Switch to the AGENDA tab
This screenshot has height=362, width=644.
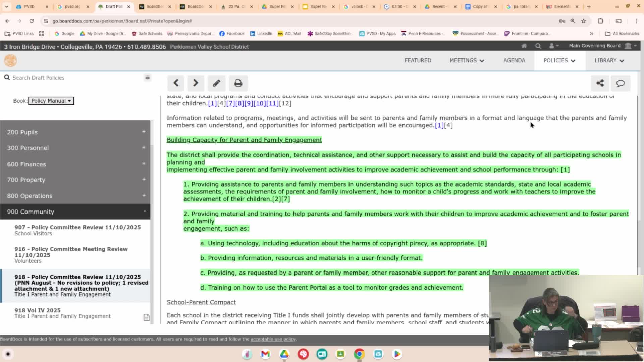coord(514,60)
